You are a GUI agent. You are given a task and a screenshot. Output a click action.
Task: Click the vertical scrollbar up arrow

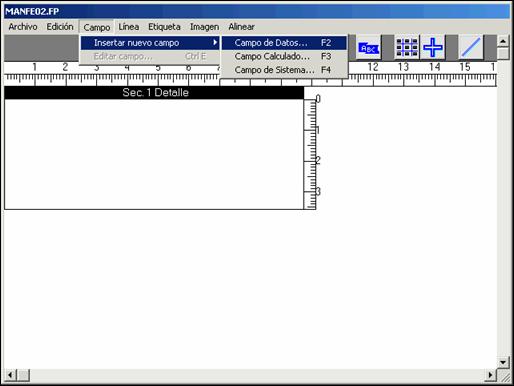[503, 41]
